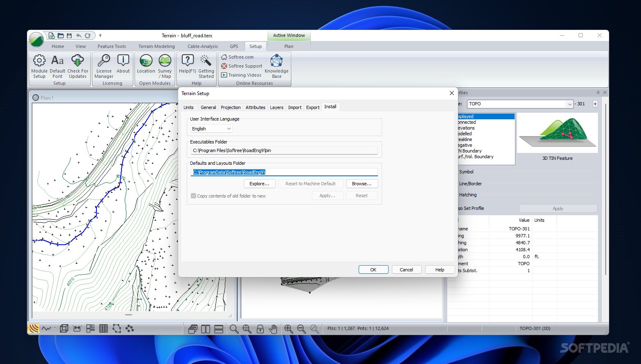641x364 pixels.
Task: Open the Layers tab
Action: point(277,107)
